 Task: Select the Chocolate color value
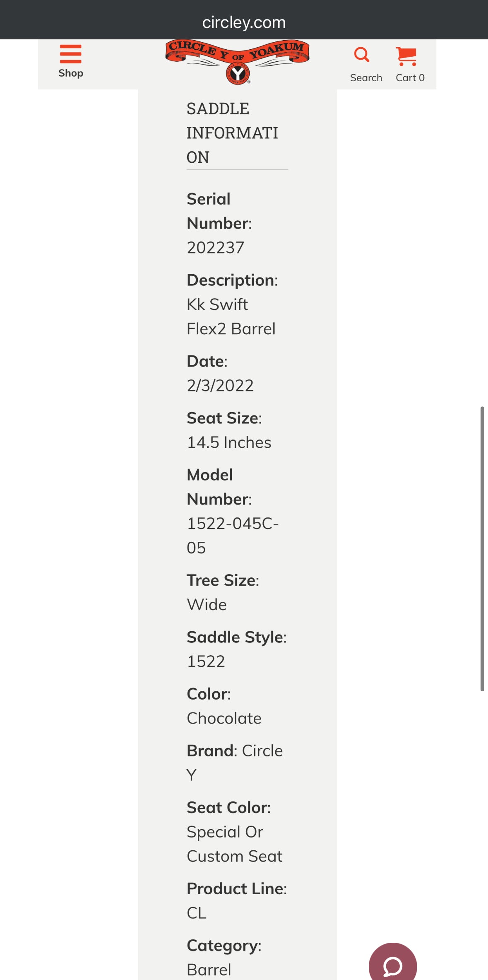224,719
